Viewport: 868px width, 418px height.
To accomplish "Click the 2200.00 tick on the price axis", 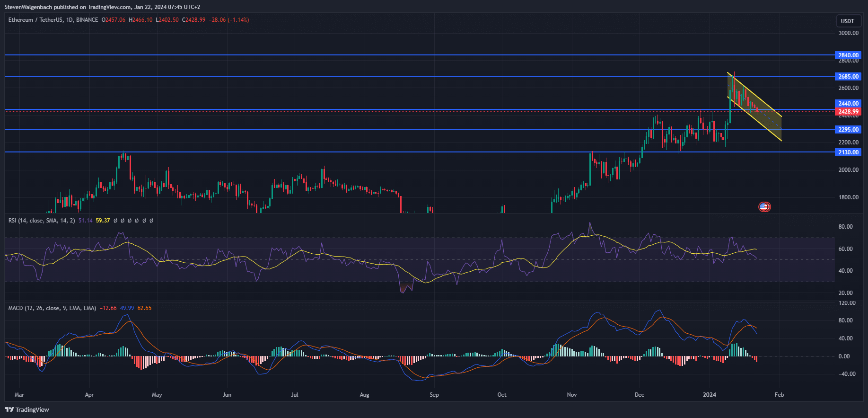I will (849, 142).
